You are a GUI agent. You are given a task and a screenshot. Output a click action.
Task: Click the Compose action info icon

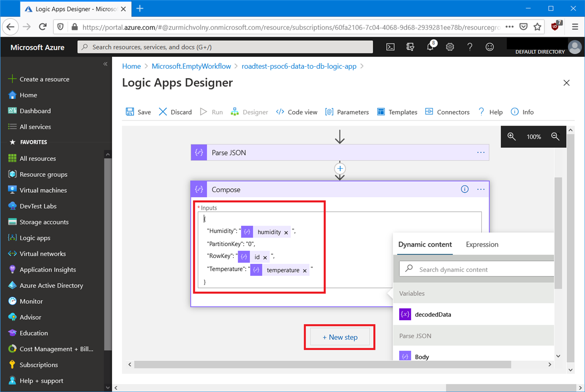click(x=464, y=189)
